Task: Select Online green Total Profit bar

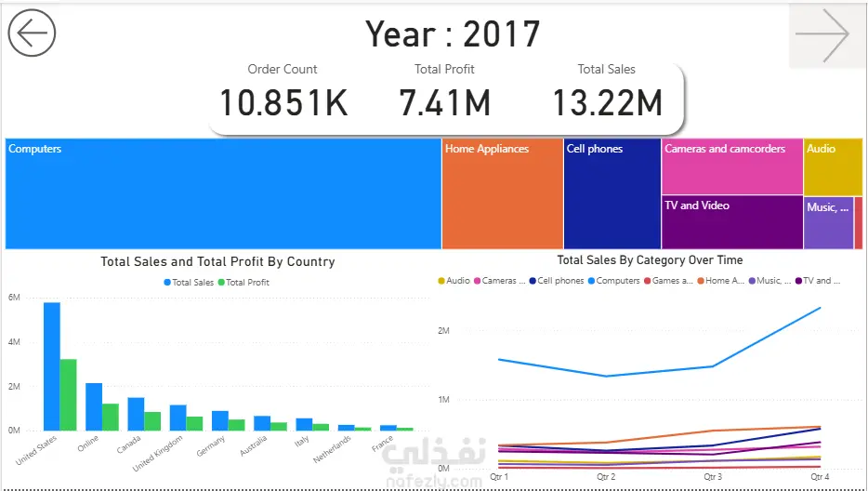Action: [x=111, y=417]
